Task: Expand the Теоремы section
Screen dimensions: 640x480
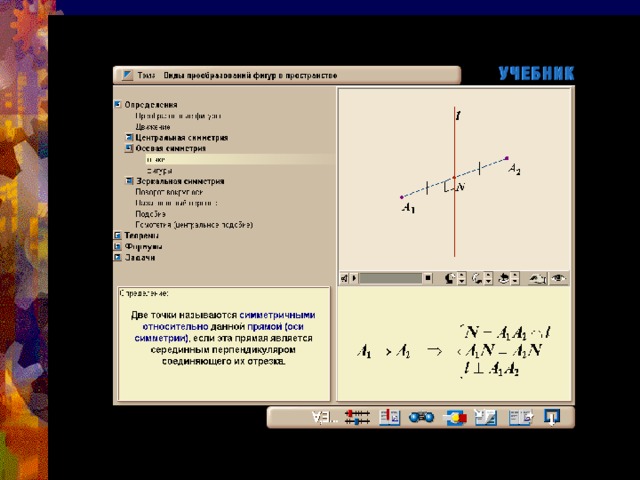Action: point(118,236)
